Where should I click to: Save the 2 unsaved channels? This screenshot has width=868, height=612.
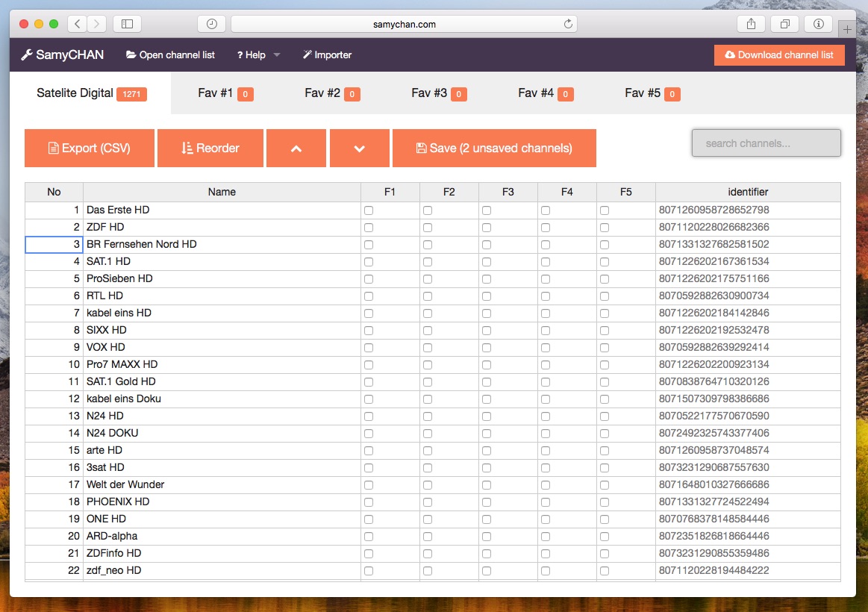494,149
